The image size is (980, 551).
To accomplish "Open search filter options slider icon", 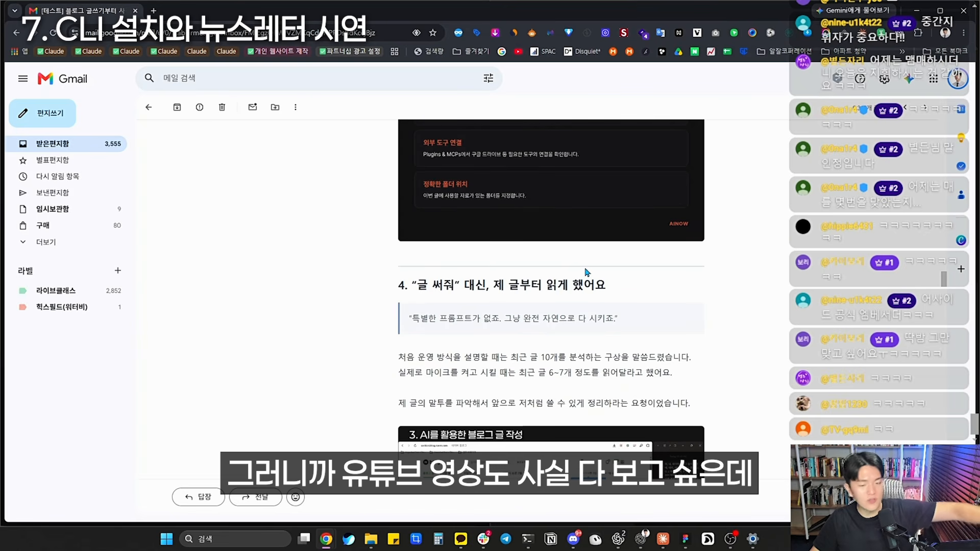I will click(x=488, y=78).
